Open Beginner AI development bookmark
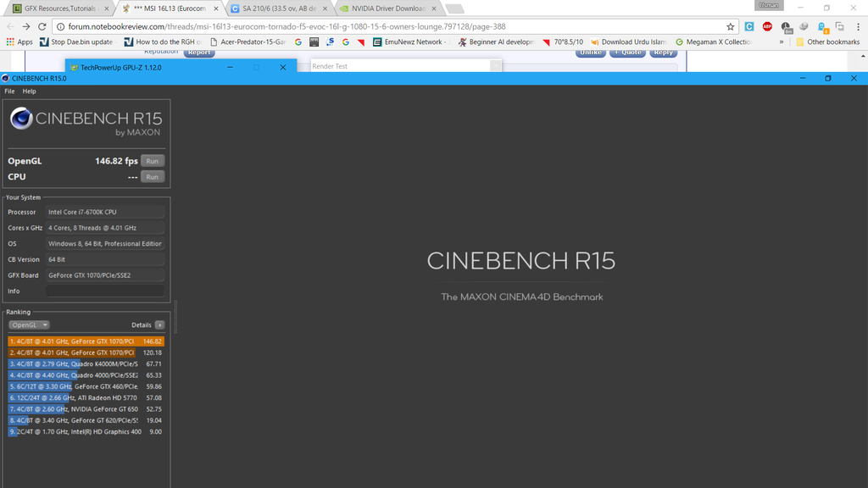The height and width of the screenshot is (488, 868). [496, 42]
